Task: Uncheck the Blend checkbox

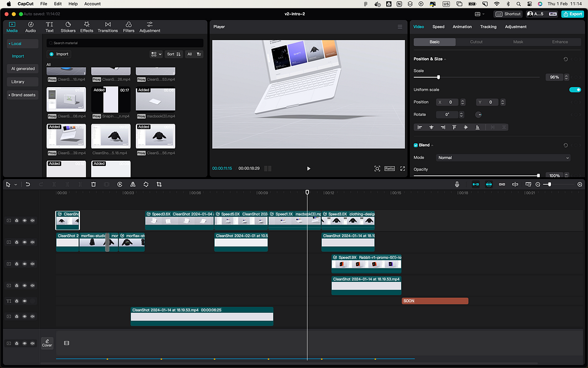Action: click(416, 145)
